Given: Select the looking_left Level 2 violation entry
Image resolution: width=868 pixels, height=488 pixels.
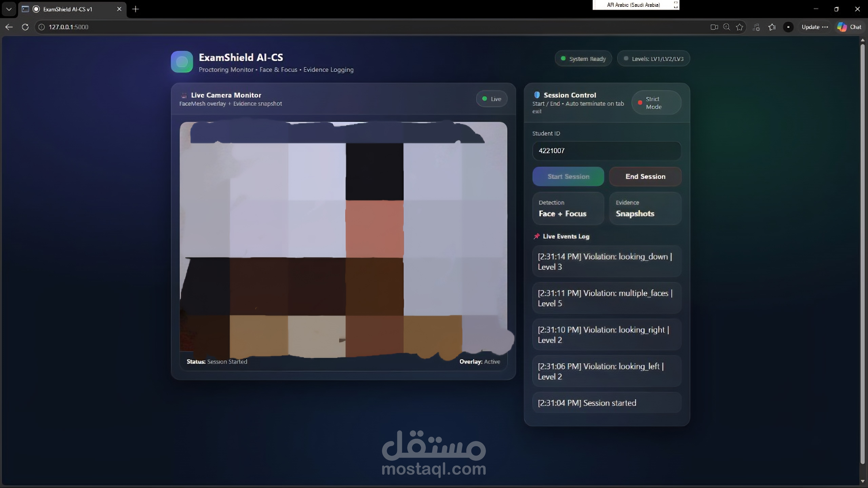Looking at the screenshot, I should pyautogui.click(x=607, y=371).
